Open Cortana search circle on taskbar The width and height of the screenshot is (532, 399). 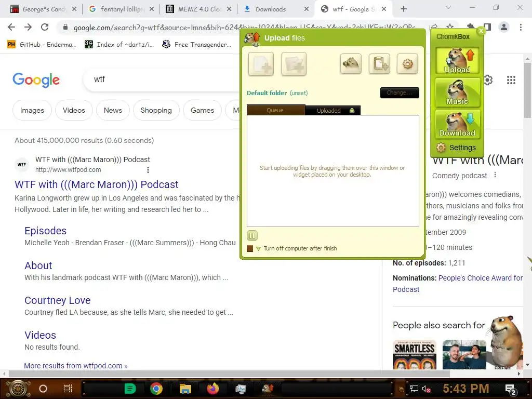43,389
